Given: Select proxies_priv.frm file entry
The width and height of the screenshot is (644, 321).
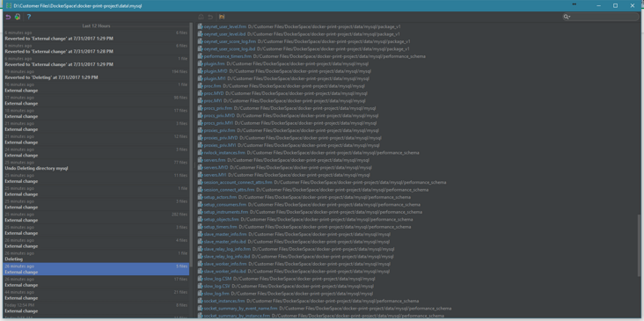Looking at the screenshot, I should coord(219,130).
